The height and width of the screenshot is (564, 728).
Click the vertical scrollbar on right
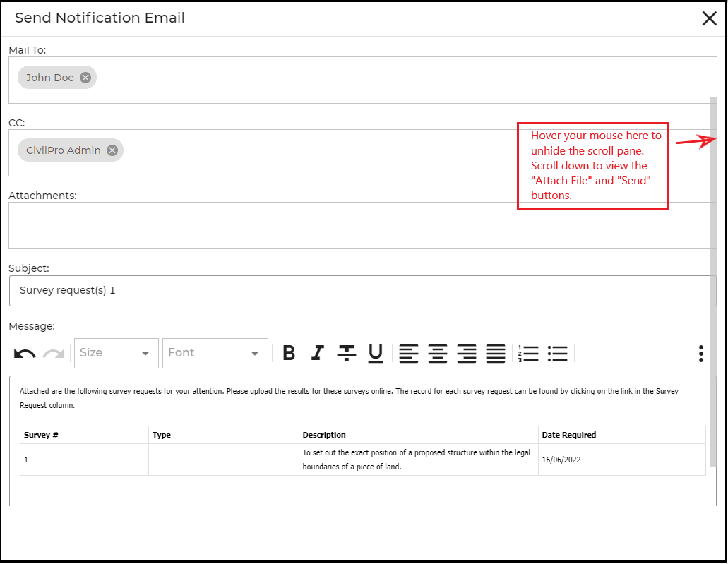(713, 282)
